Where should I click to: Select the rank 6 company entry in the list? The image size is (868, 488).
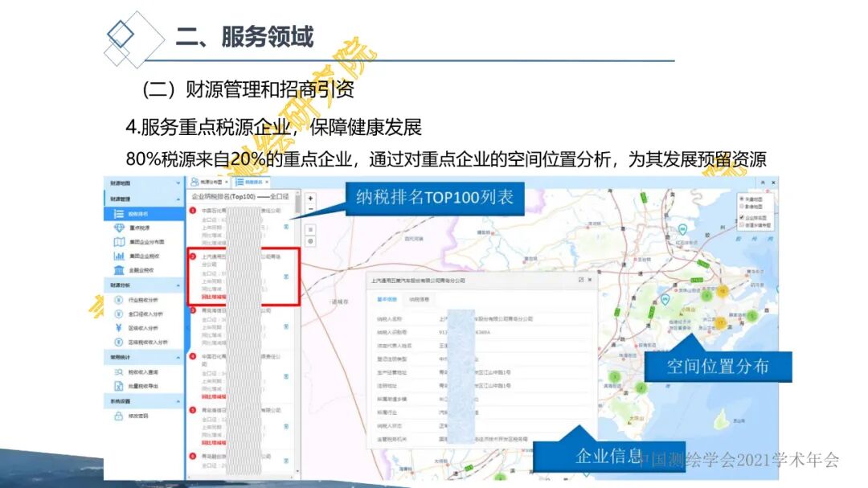242,463
